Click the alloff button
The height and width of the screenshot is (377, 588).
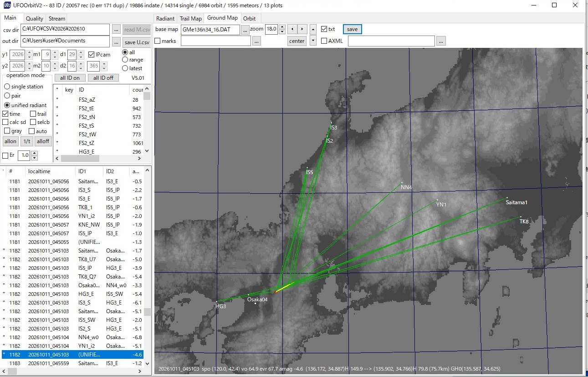(43, 141)
